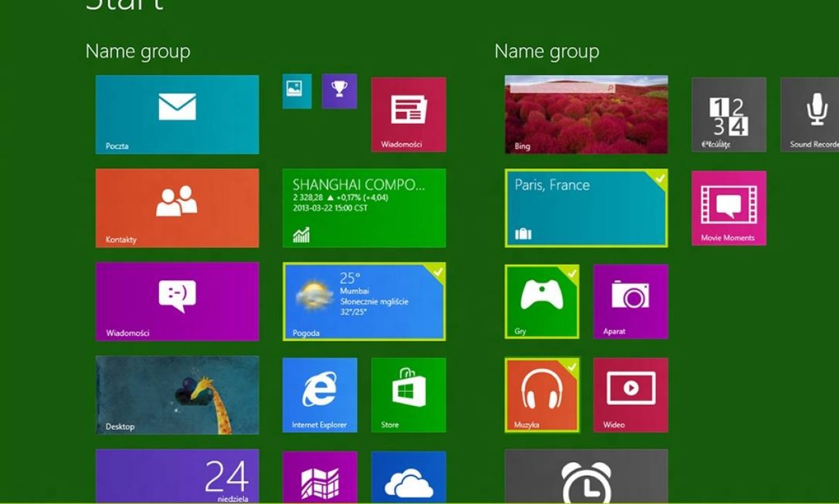Open the red Wiadomości news tile
The image size is (839, 504).
point(409,114)
